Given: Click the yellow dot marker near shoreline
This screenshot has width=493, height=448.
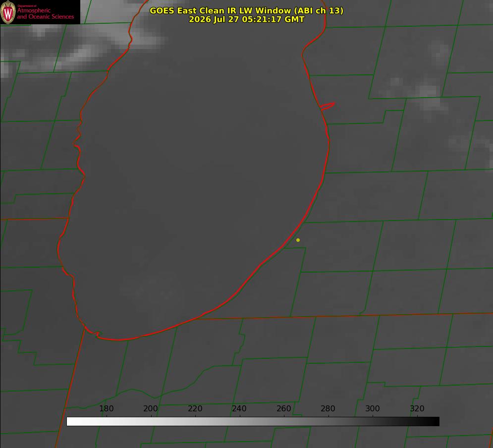Looking at the screenshot, I should click(298, 240).
